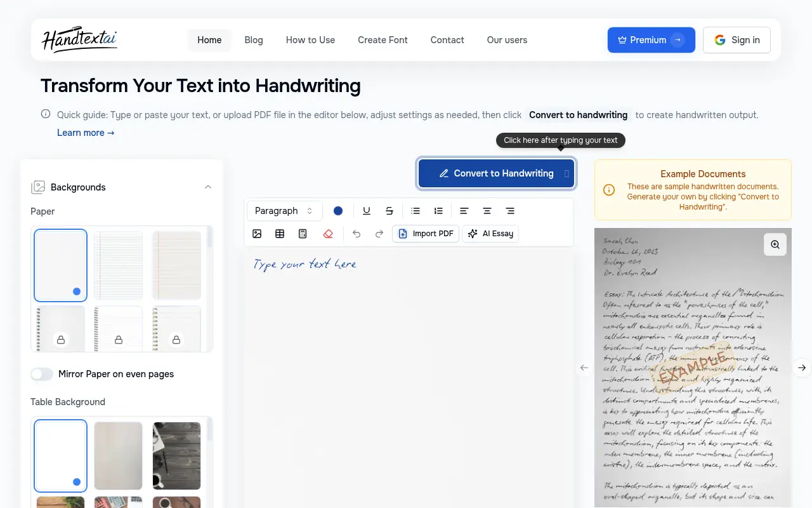Screen dimensions: 812x508
Task: Click the center text alignment icon
Action: pos(487,210)
